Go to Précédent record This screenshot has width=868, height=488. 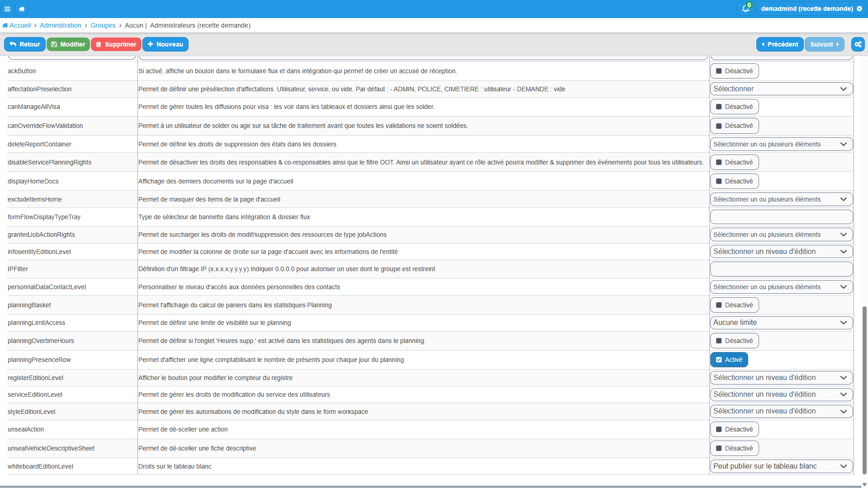pos(780,44)
